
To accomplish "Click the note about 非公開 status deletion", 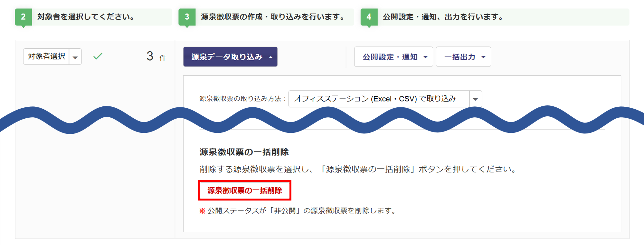I will tap(298, 211).
